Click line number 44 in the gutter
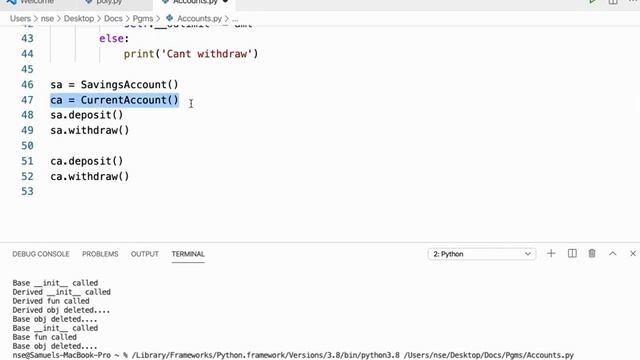 click(27, 54)
